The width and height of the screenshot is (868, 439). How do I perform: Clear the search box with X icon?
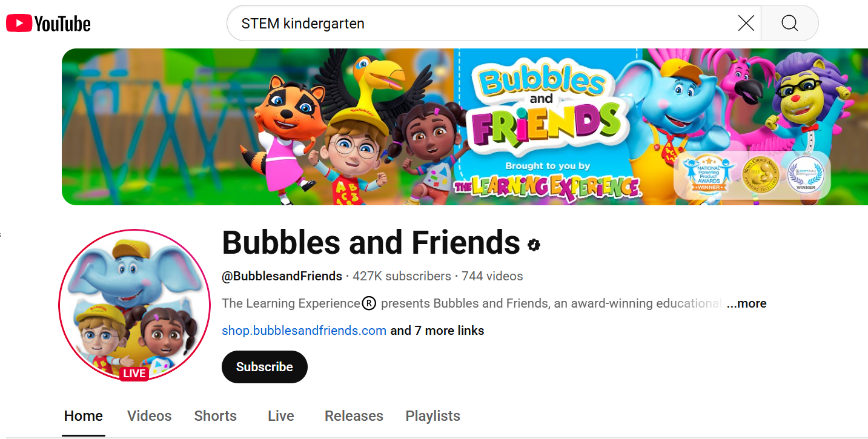746,24
